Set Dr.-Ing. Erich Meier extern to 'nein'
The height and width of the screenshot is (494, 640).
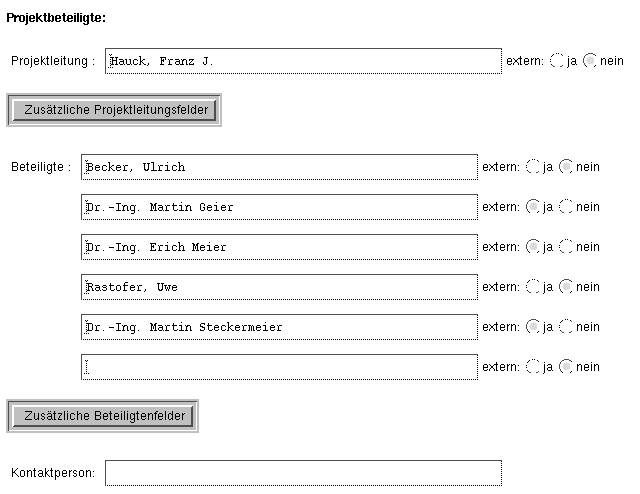click(x=566, y=247)
